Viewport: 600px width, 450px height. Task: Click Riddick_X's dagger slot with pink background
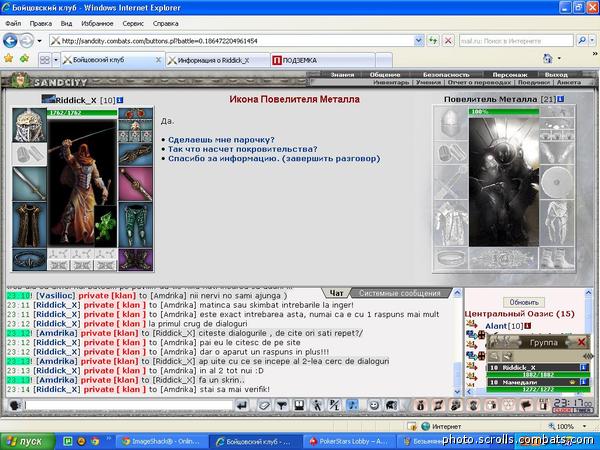pyautogui.click(x=136, y=184)
